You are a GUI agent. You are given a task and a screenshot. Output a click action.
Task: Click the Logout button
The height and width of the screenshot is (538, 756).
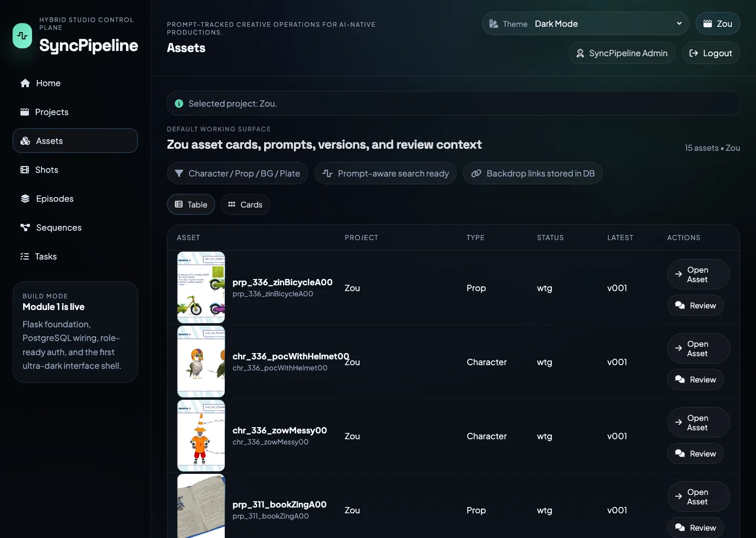tap(711, 53)
